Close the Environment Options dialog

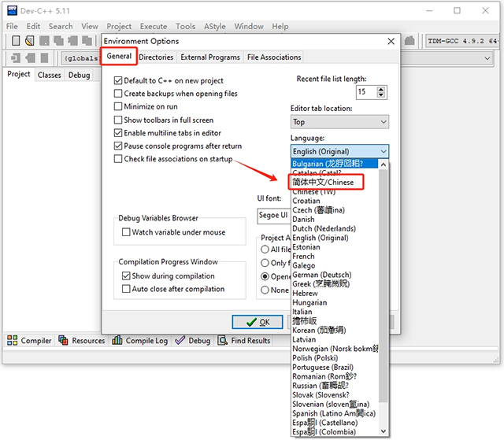point(391,42)
